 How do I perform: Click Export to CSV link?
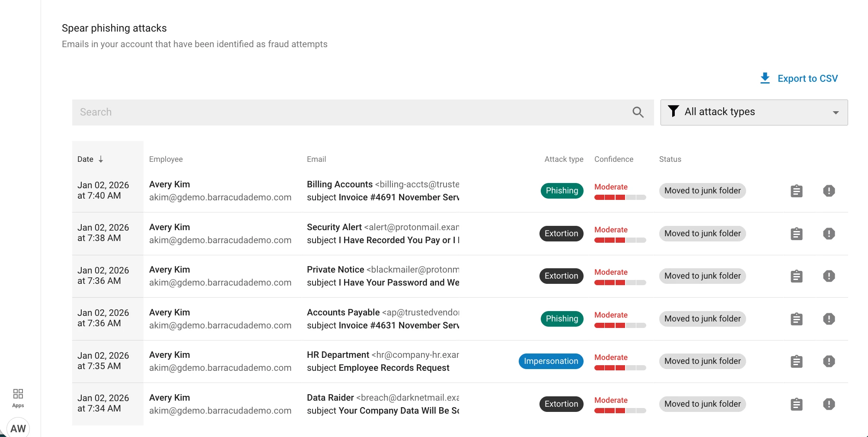click(x=807, y=78)
